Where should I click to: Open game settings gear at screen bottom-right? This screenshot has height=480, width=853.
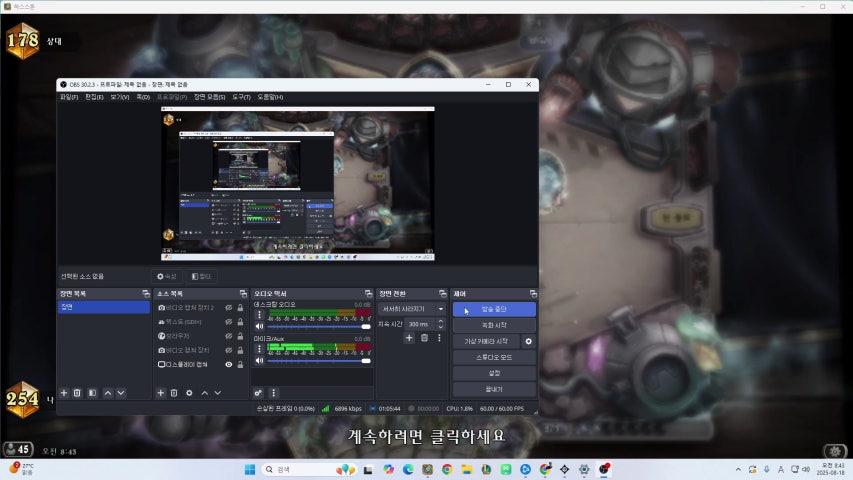pos(835,451)
